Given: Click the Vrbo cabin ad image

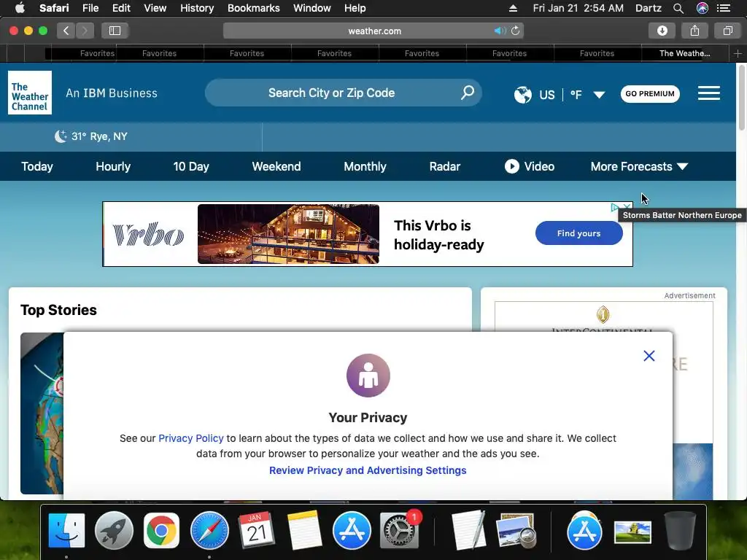Looking at the screenshot, I should click(288, 234).
